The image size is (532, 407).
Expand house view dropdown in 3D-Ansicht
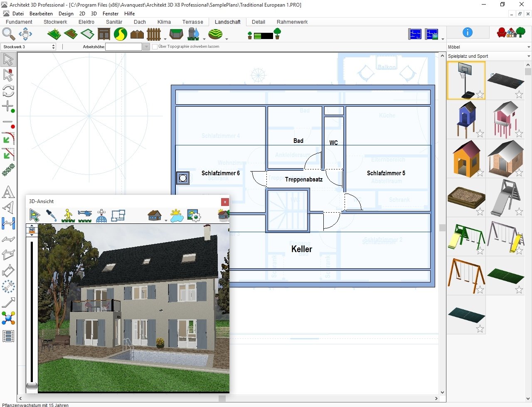(166, 221)
